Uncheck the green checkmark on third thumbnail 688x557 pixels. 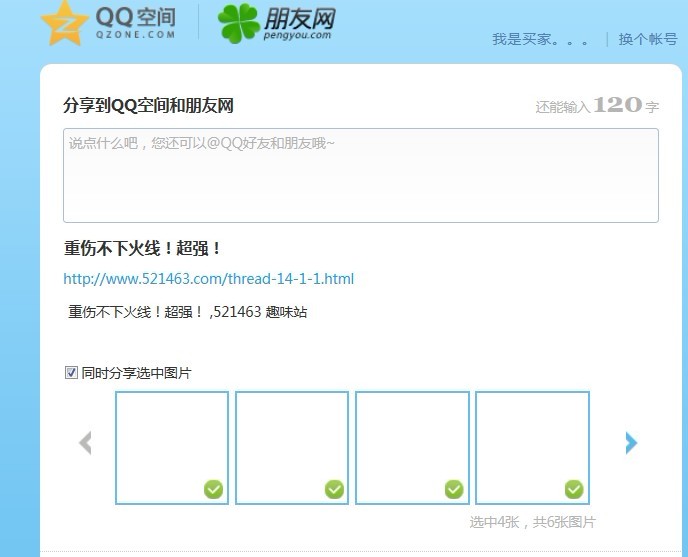pos(454,489)
